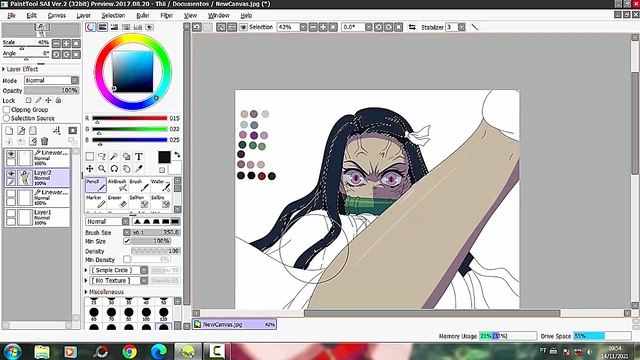The width and height of the screenshot is (640, 360).
Task: Switch to the NewCanvas.jpg document tab
Action: pos(235,324)
